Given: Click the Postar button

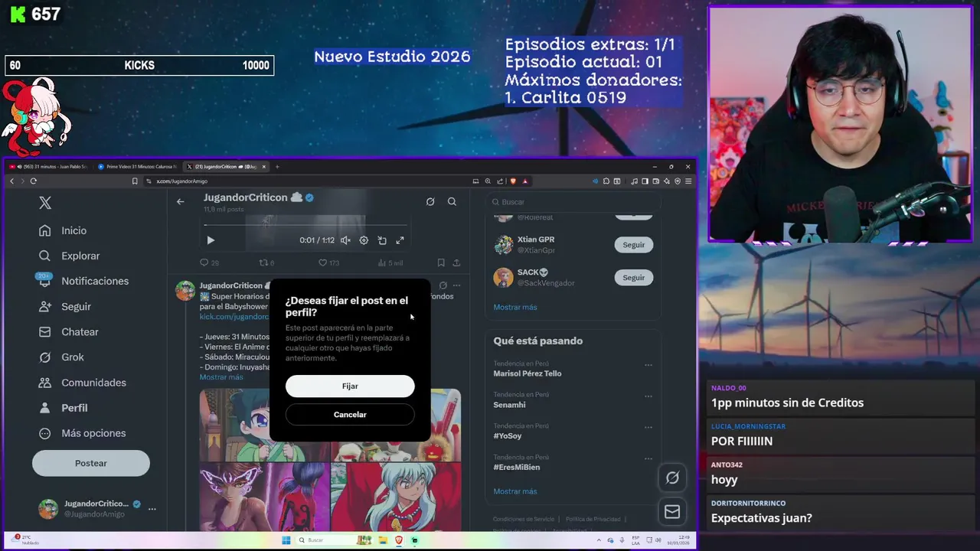Looking at the screenshot, I should pyautogui.click(x=91, y=463).
